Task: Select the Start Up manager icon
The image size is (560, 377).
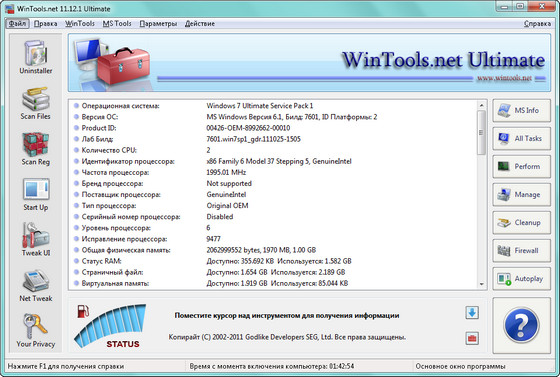Action: pyautogui.click(x=36, y=194)
